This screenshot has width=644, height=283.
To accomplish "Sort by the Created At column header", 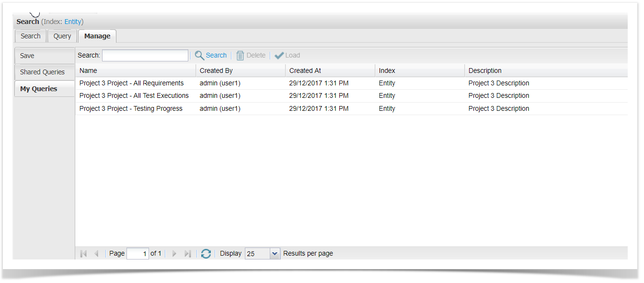I will point(305,71).
